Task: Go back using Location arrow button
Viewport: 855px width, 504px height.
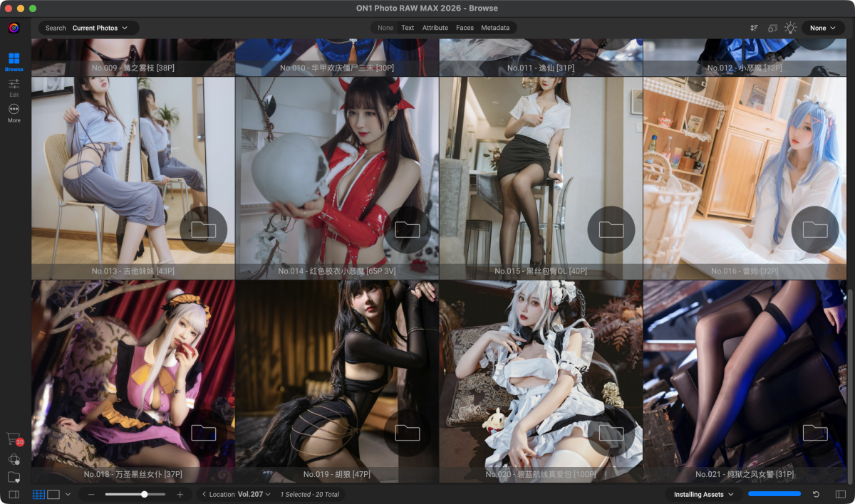Action: coord(204,494)
